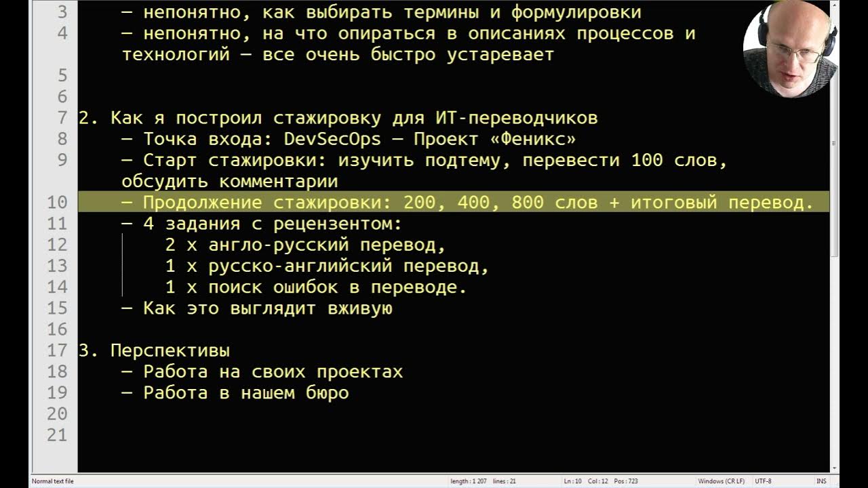Click the line «Работа в нашем бюро»
This screenshot has height=488, width=868.
[x=235, y=392]
